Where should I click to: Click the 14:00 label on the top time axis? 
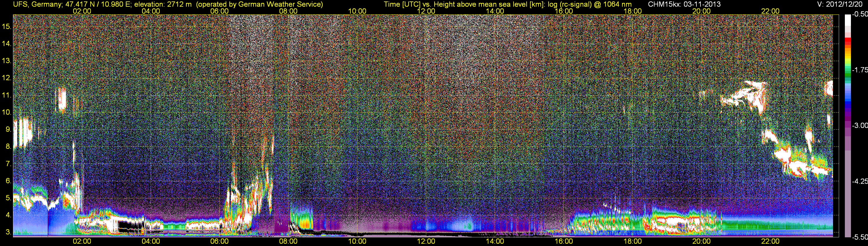[495, 11]
